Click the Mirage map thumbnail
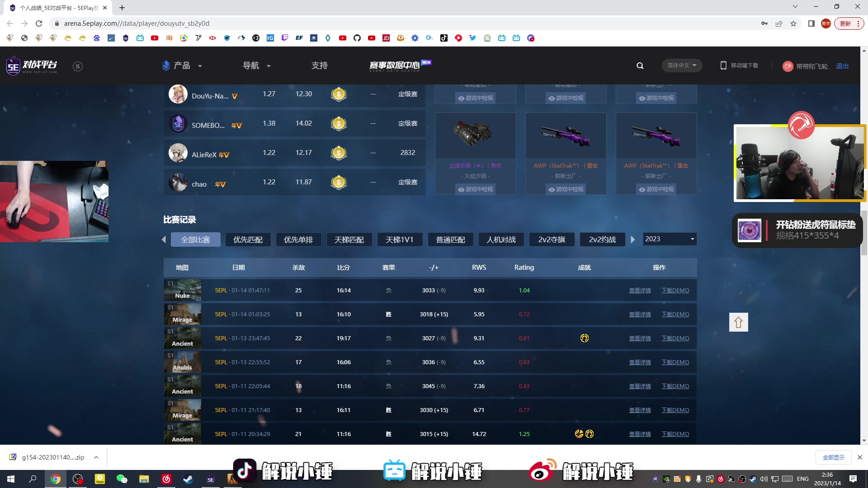 tap(183, 314)
